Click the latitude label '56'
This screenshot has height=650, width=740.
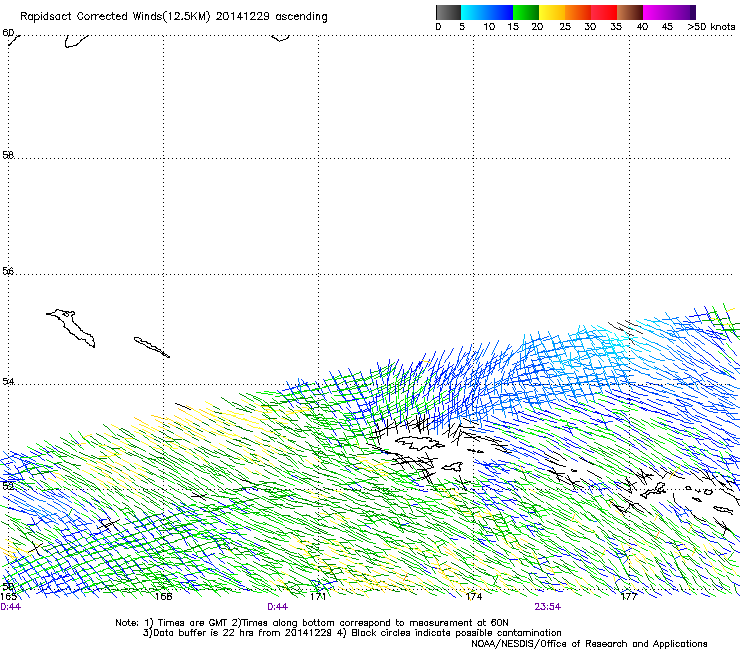point(8,271)
